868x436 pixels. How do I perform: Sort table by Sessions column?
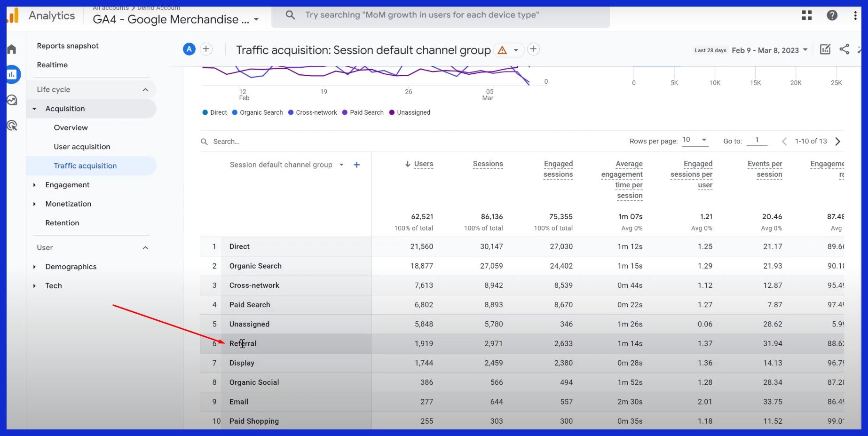[x=488, y=164]
